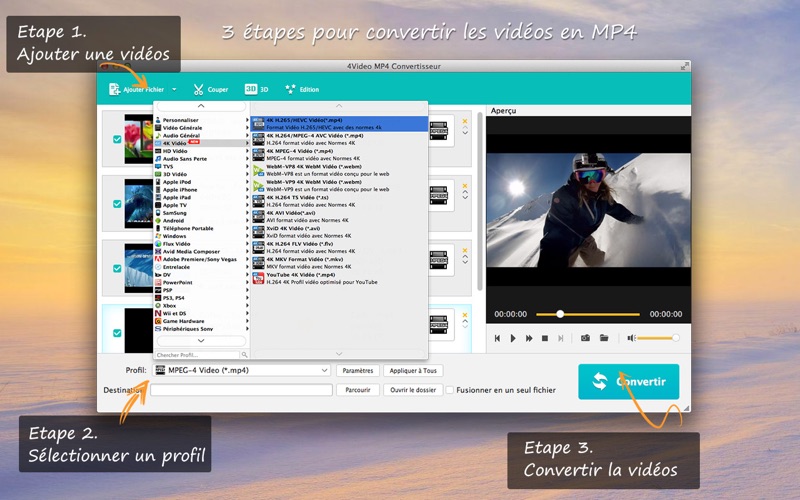Expand the Audio Sans Perte category
Image resolution: width=800 pixels, height=500 pixels.
click(x=202, y=159)
